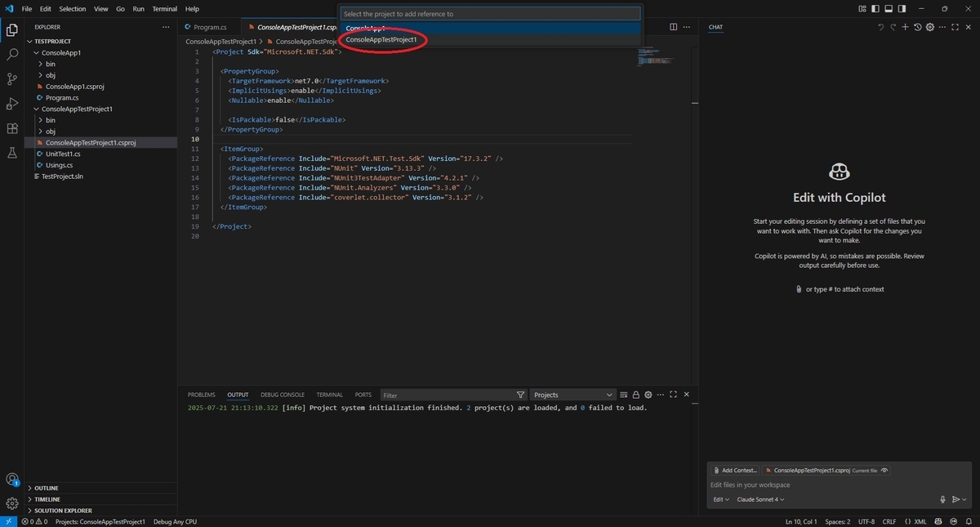This screenshot has width=980, height=527.
Task: Open the Run and Debug view
Action: 12,104
